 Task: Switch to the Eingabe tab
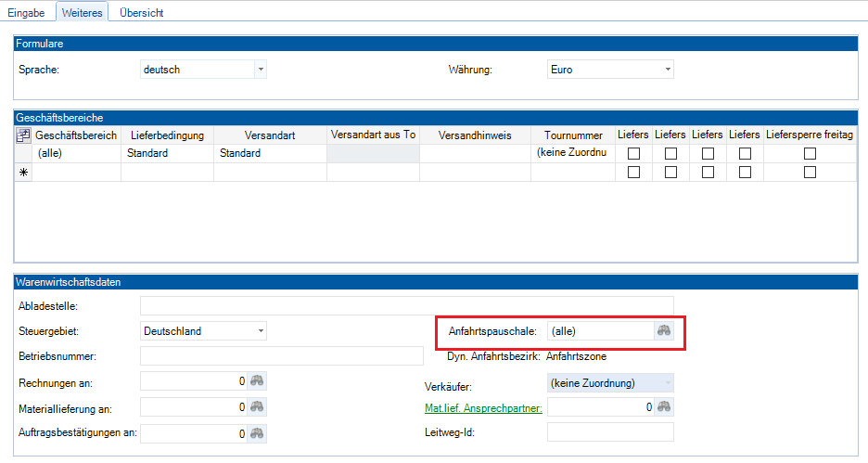(x=26, y=12)
